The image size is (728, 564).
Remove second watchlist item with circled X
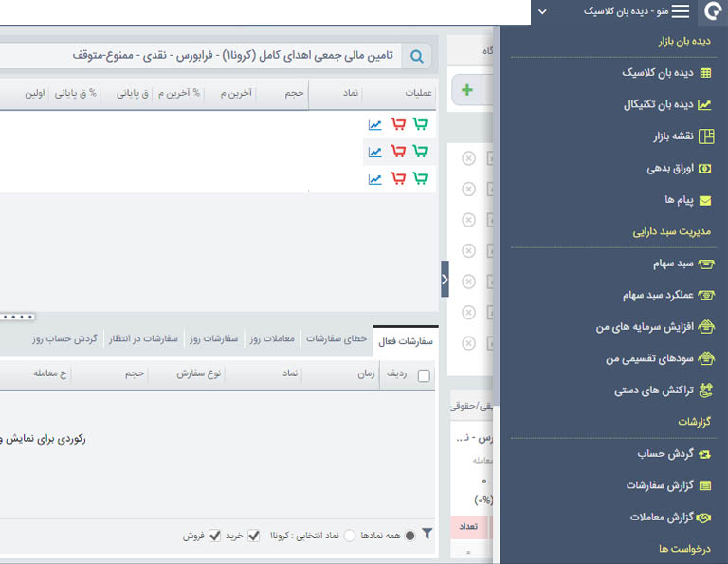(x=468, y=189)
